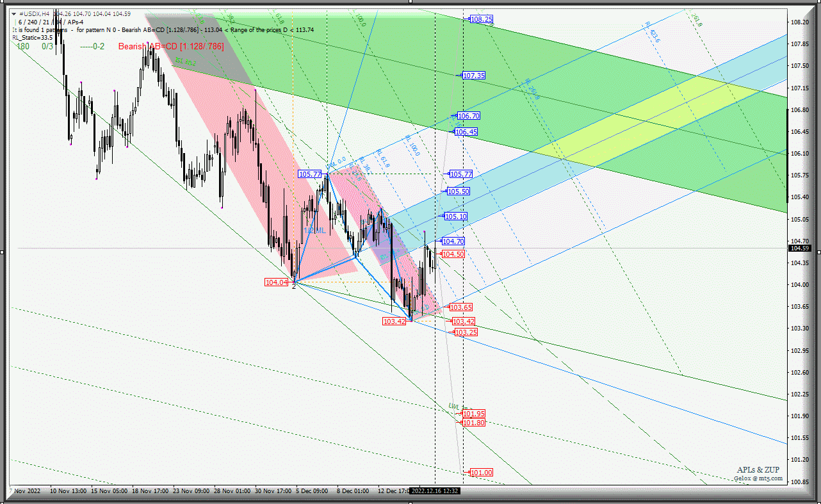The width and height of the screenshot is (821, 504).
Task: Select the blue 107.35 level label
Action: point(474,76)
